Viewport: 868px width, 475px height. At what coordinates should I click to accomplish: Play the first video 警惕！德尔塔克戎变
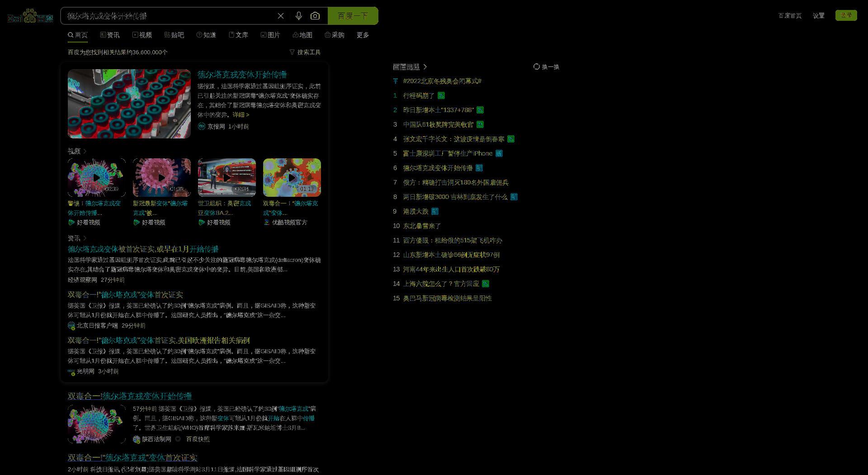(97, 177)
